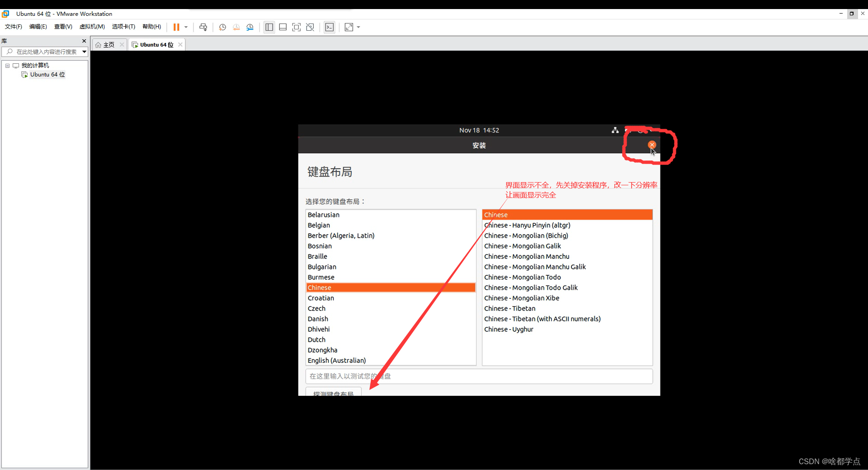Select Chinese - Uyghur variant

click(567, 329)
